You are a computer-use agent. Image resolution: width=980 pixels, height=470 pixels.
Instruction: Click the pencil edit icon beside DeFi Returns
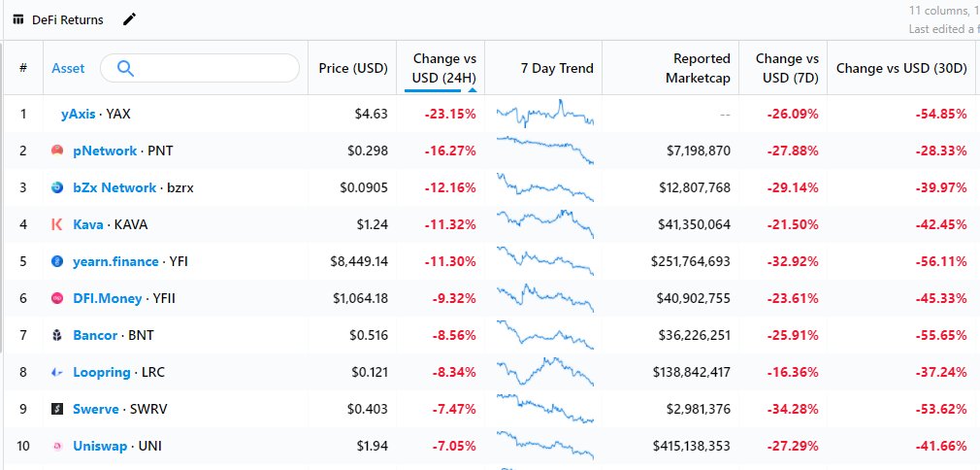tap(129, 19)
